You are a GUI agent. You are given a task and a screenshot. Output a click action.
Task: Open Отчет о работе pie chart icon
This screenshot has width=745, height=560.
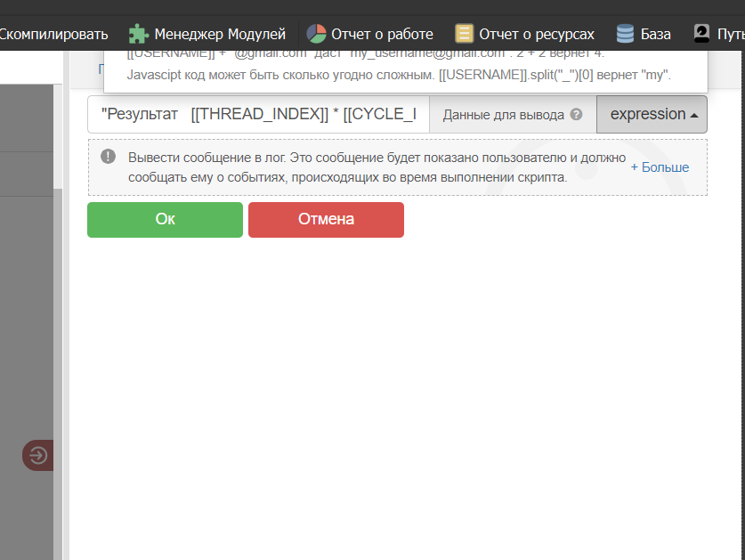pyautogui.click(x=316, y=34)
